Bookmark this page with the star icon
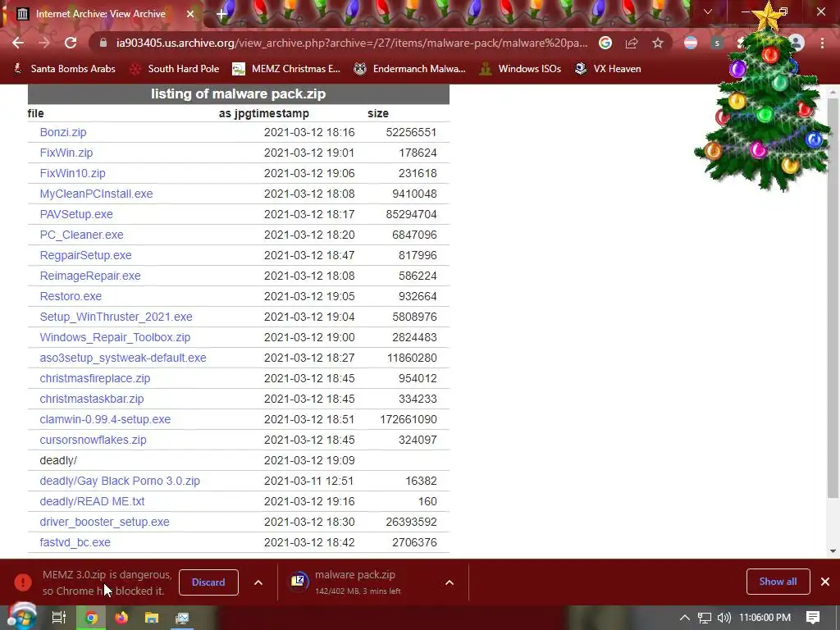Image resolution: width=840 pixels, height=630 pixels. click(658, 43)
